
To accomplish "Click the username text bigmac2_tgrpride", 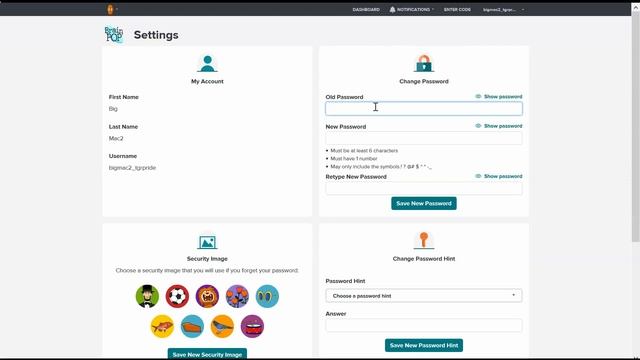I will click(132, 168).
